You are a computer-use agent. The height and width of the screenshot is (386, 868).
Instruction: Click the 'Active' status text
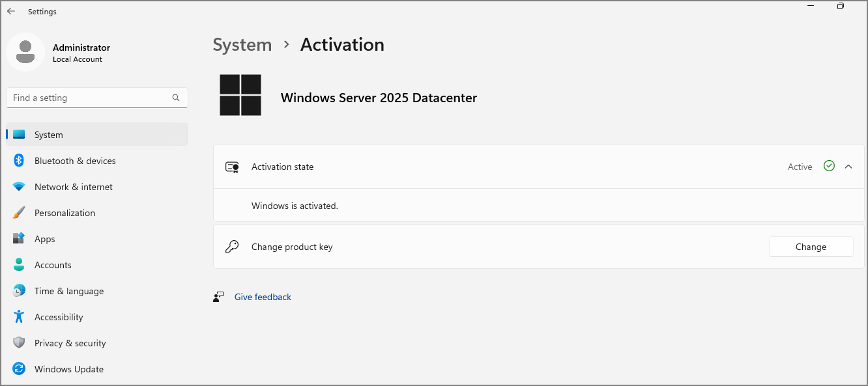click(800, 167)
